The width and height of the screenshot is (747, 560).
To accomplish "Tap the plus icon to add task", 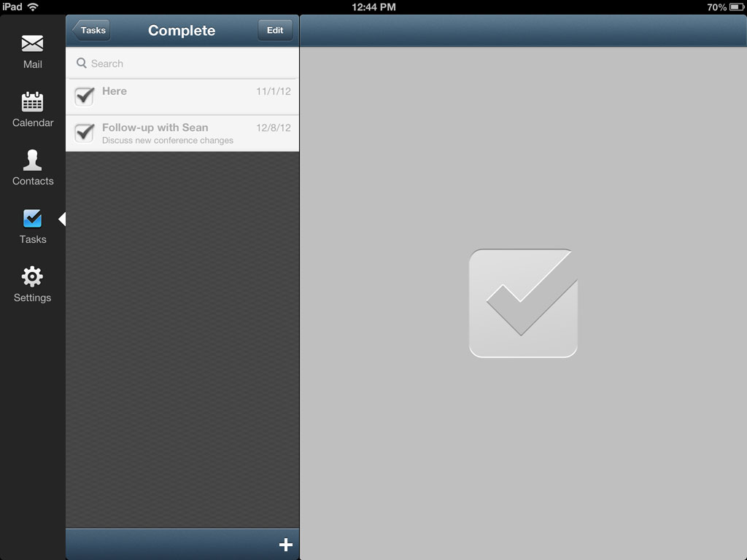I will (x=285, y=544).
